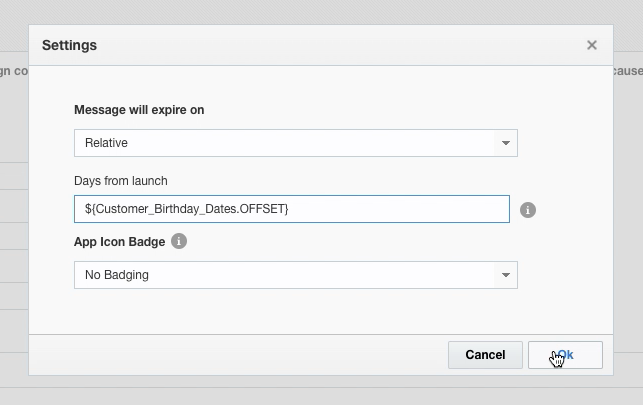Click the blank header area beside Settings title
This screenshot has height=405, width=643.
pos(330,45)
